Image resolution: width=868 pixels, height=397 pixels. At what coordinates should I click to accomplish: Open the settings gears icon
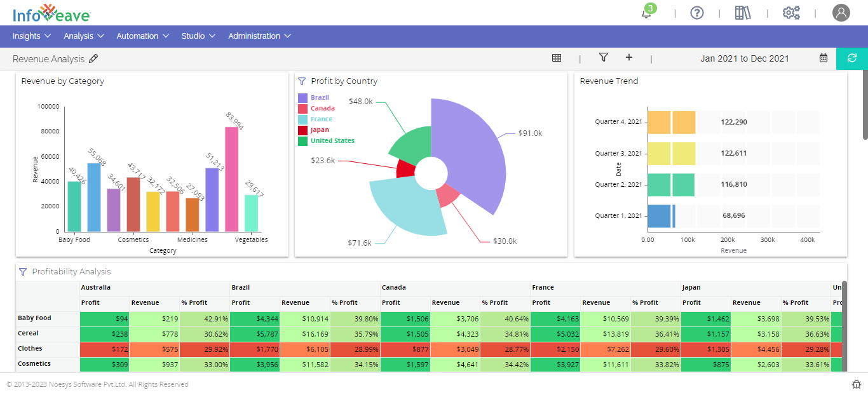pos(791,13)
